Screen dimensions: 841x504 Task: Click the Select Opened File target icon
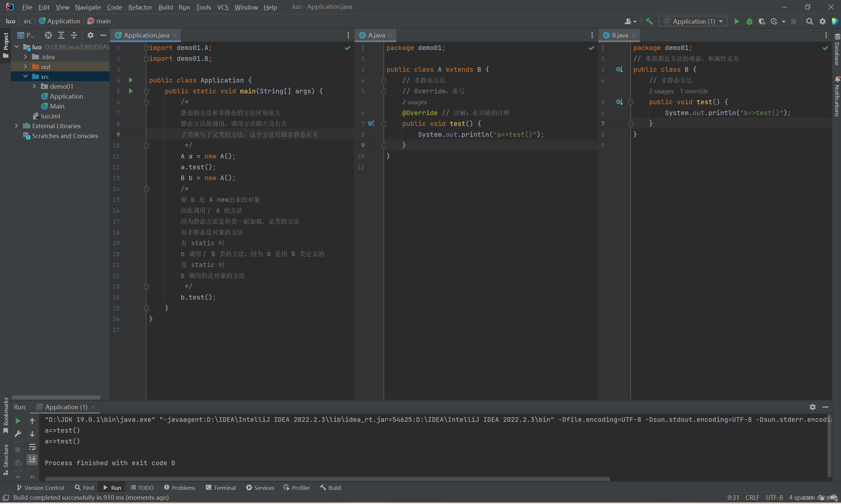pyautogui.click(x=48, y=35)
